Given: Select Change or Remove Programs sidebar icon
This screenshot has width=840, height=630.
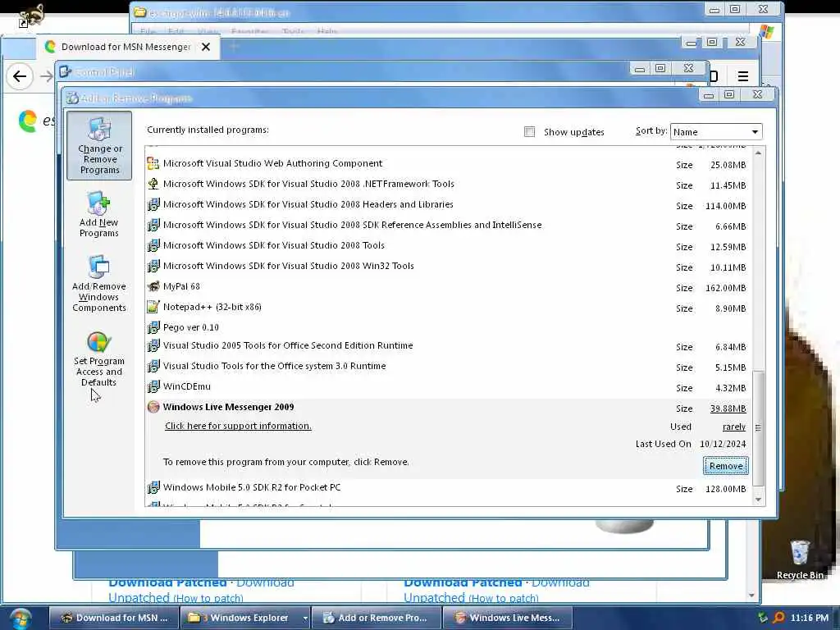Looking at the screenshot, I should 99,145.
